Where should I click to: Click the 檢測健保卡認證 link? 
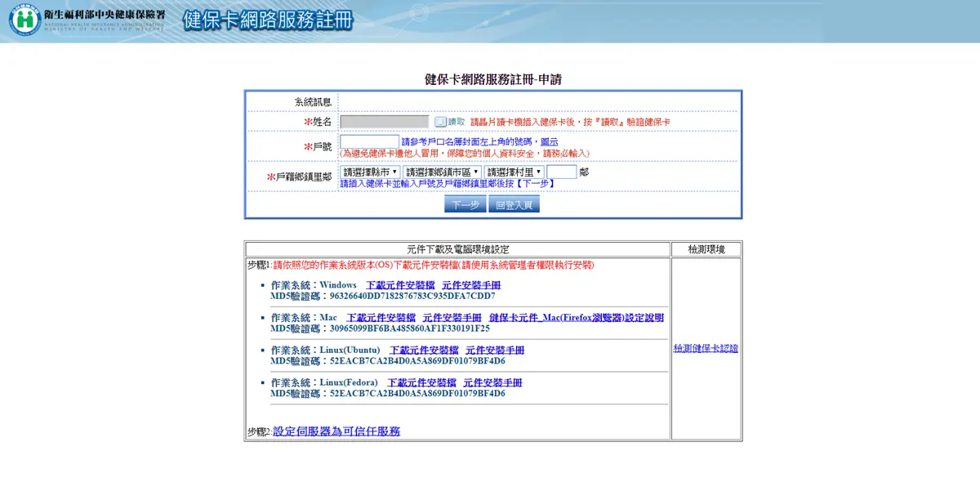[x=706, y=348]
